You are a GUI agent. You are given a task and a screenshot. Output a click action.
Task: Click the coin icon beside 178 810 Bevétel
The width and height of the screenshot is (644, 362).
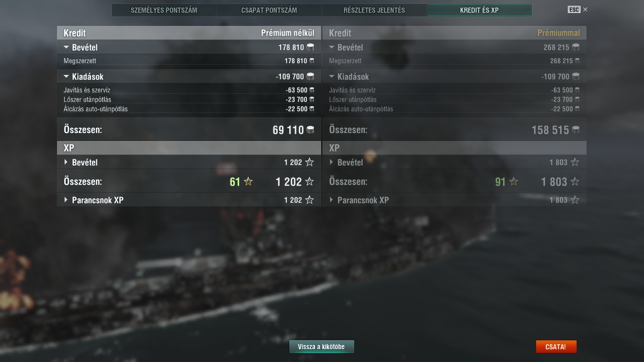click(x=310, y=47)
